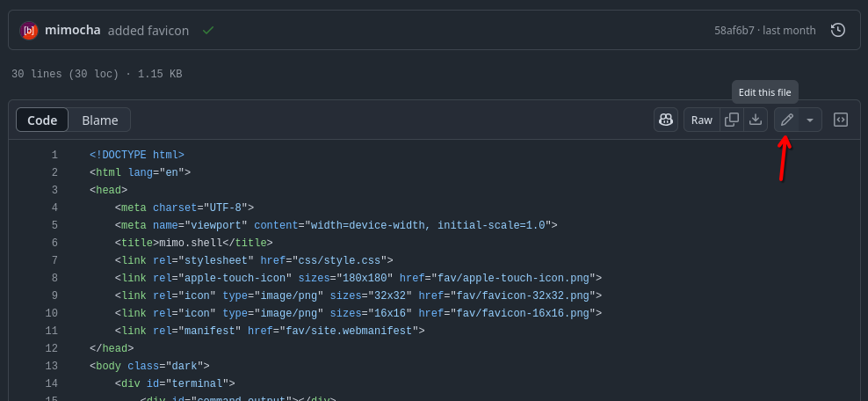Select line number 1
Screen dimensions: 868x401
54,155
